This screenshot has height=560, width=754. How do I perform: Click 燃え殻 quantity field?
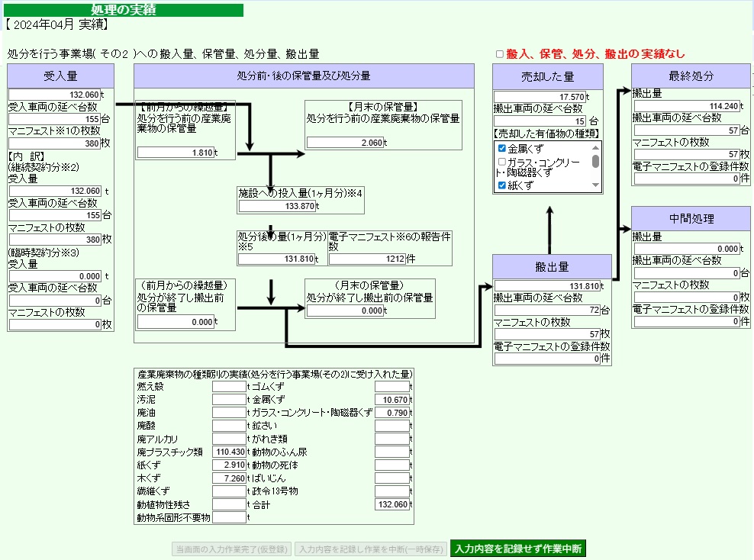pos(230,386)
